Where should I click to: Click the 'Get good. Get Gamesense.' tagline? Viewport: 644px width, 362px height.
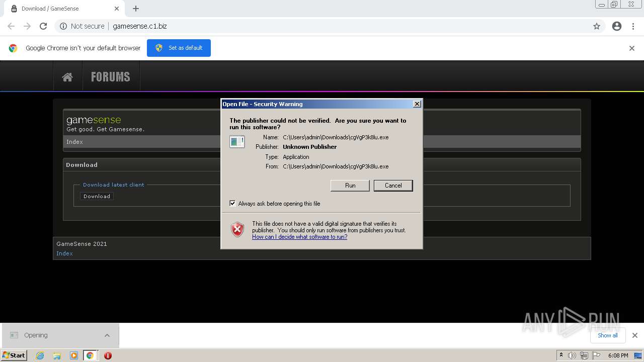(x=105, y=129)
